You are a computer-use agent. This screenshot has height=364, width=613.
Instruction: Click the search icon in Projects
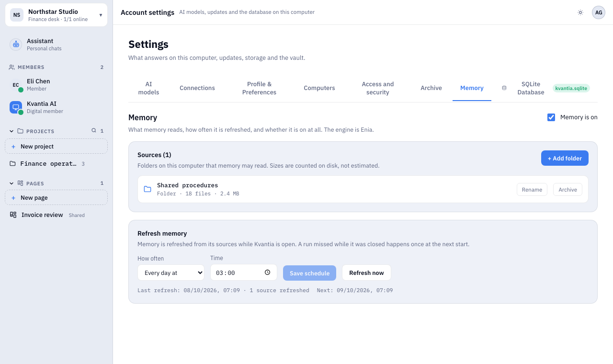[94, 130]
